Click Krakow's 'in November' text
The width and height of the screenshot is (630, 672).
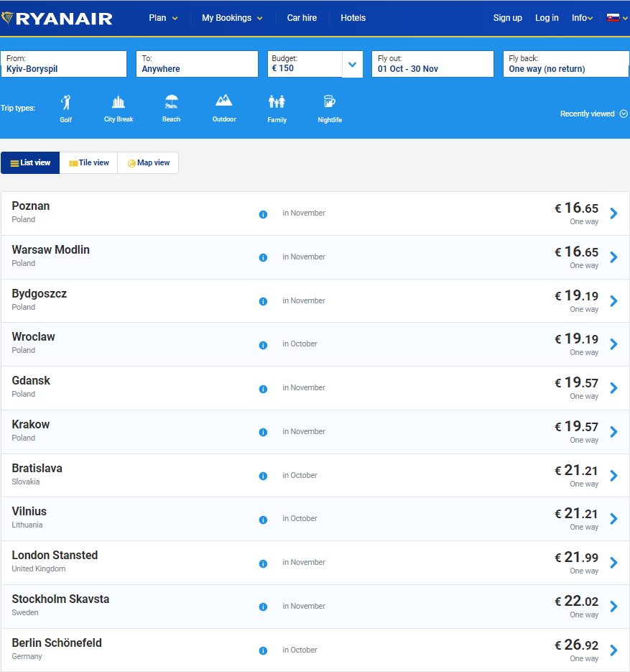[304, 431]
